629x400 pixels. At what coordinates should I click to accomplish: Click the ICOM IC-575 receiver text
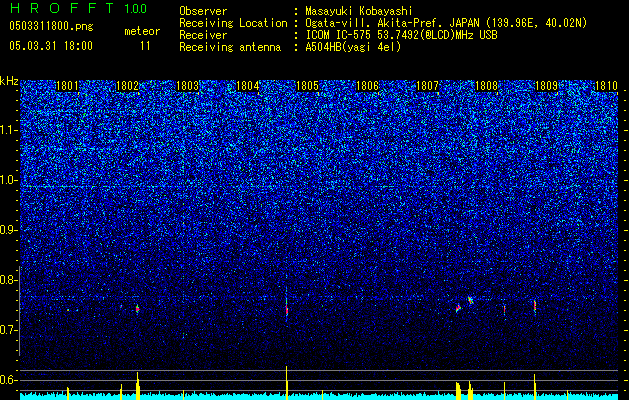point(402,35)
